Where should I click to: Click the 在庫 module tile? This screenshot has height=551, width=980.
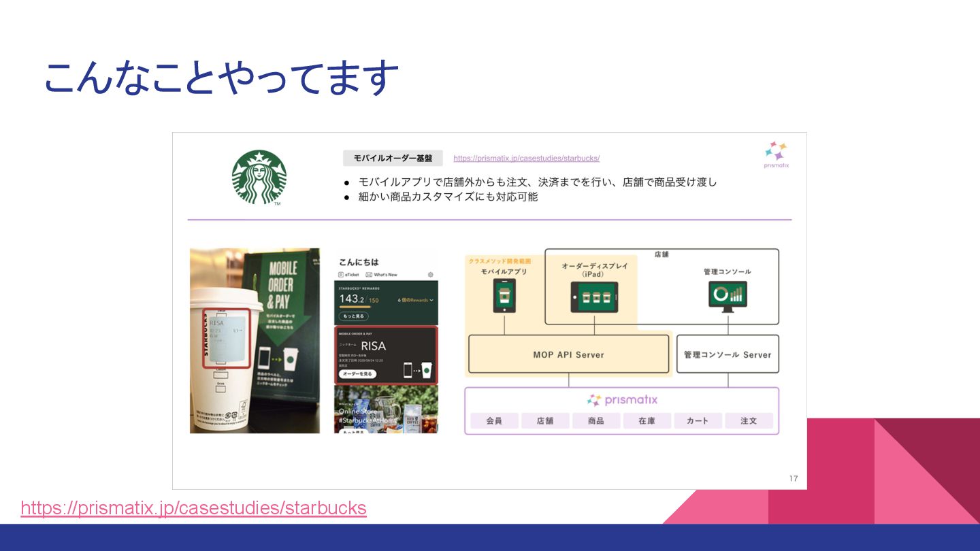pos(647,421)
